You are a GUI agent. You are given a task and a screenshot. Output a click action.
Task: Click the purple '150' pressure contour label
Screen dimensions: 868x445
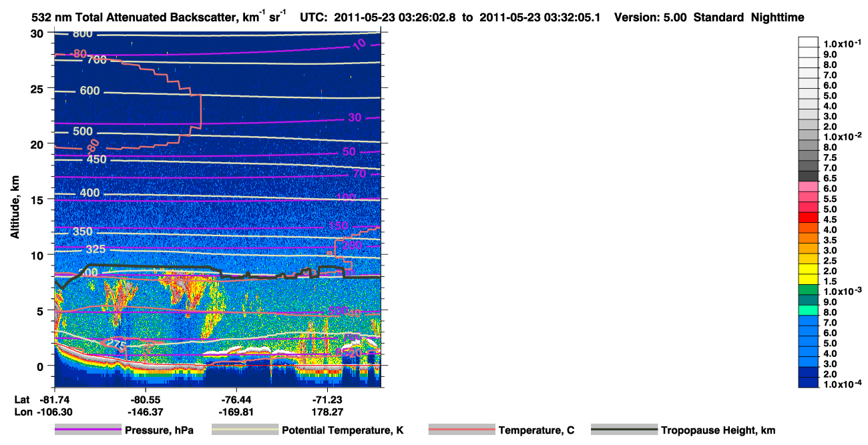pos(339,225)
